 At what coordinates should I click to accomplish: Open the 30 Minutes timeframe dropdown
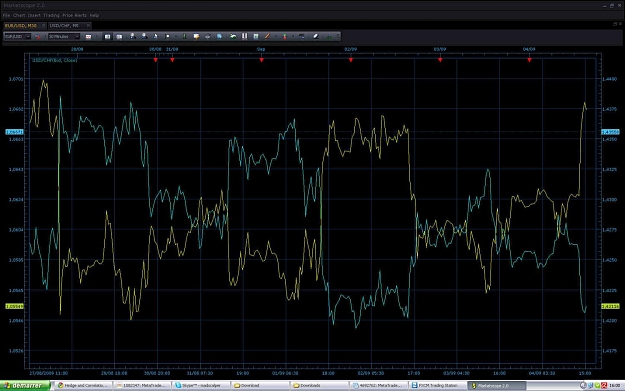tap(63, 36)
